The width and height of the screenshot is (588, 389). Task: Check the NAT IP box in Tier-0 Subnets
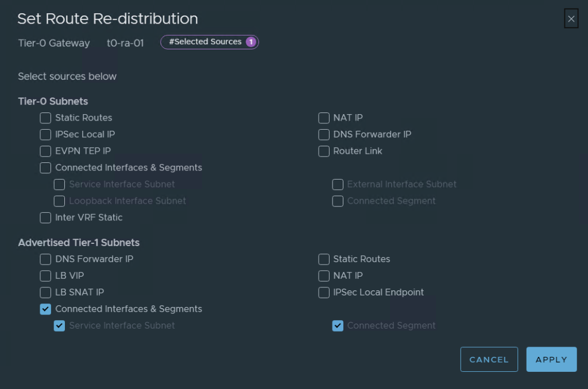pos(323,118)
